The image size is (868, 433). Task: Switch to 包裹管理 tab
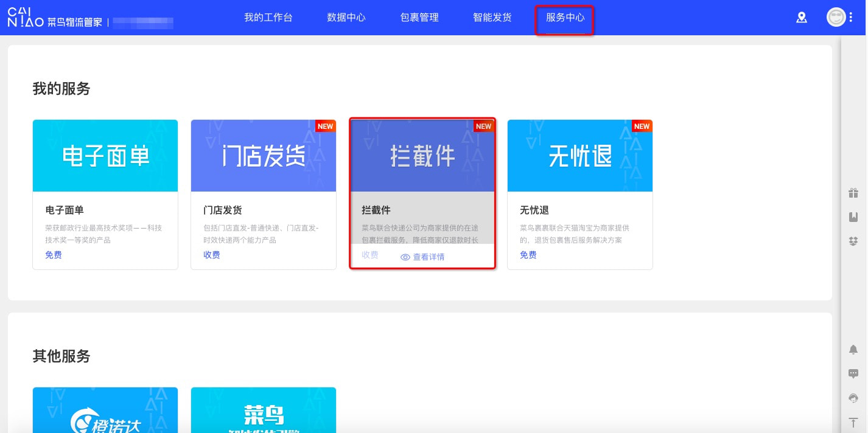coord(419,18)
